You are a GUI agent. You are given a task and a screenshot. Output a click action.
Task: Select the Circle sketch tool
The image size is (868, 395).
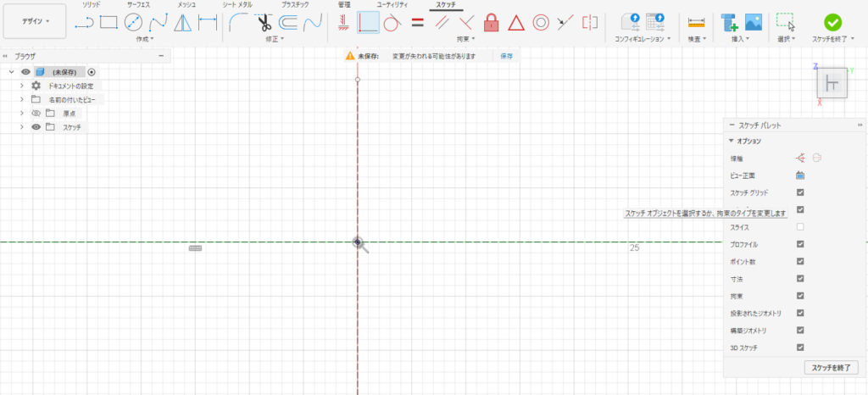click(133, 23)
